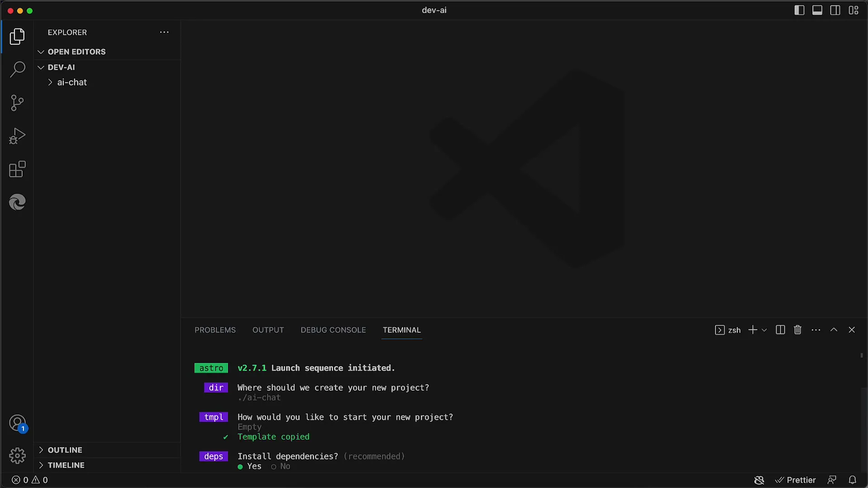Open the launch profile dropdown next to plus
The width and height of the screenshot is (868, 488).
pyautogui.click(x=764, y=330)
